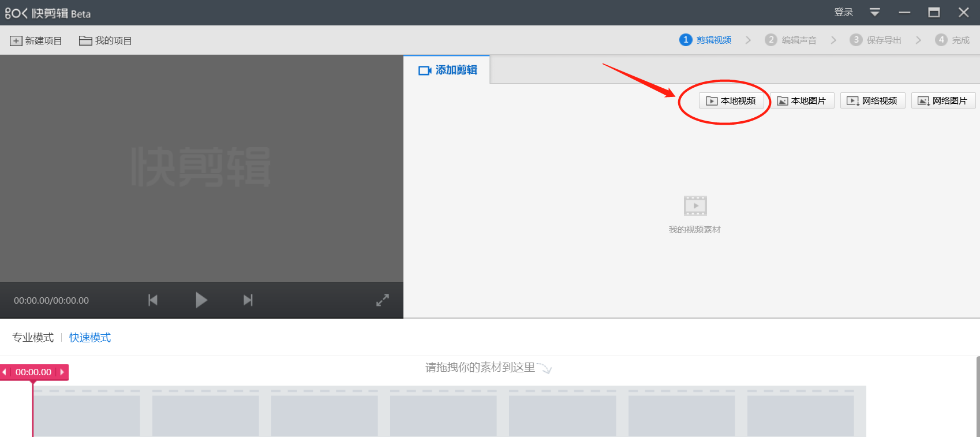
Task: Go to step 3 保存导出
Action: click(x=876, y=40)
